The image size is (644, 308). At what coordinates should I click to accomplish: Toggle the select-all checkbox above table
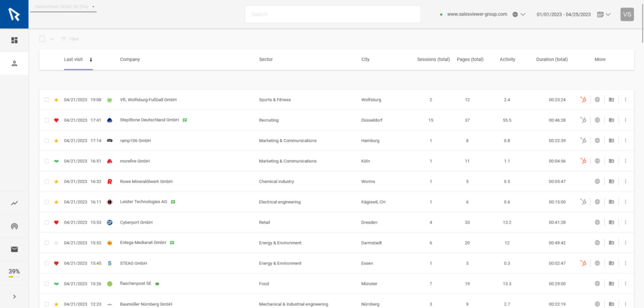(x=42, y=39)
